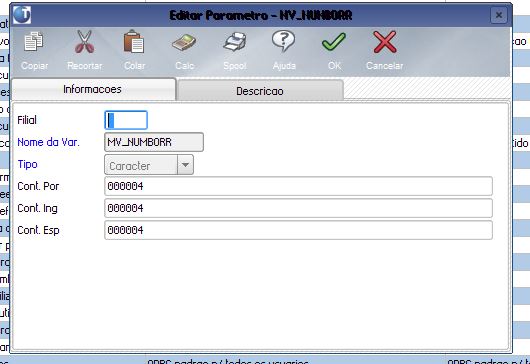530x364 pixels.
Task: Open Ajuda help icon
Action: pyautogui.click(x=284, y=41)
